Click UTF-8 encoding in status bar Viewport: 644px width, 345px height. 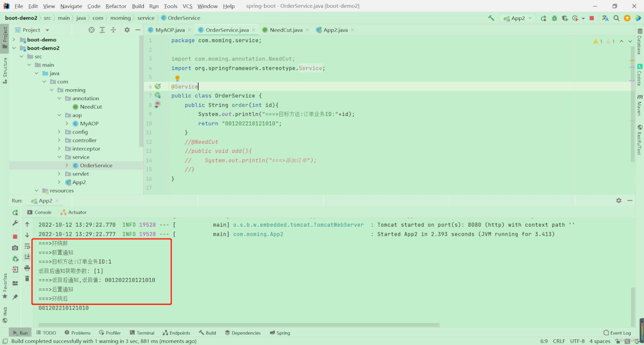pyautogui.click(x=577, y=341)
